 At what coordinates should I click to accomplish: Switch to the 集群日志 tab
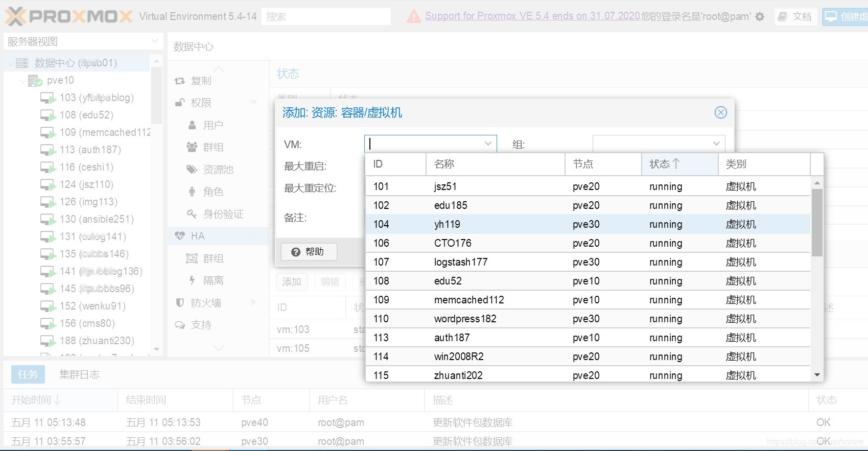click(80, 374)
